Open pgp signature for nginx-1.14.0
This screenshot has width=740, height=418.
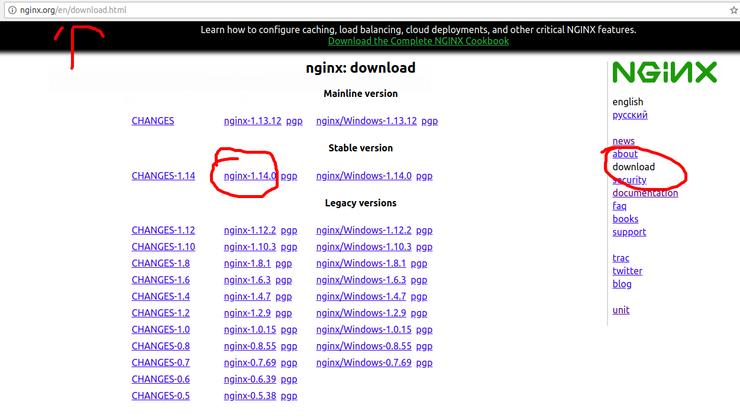[x=289, y=176]
